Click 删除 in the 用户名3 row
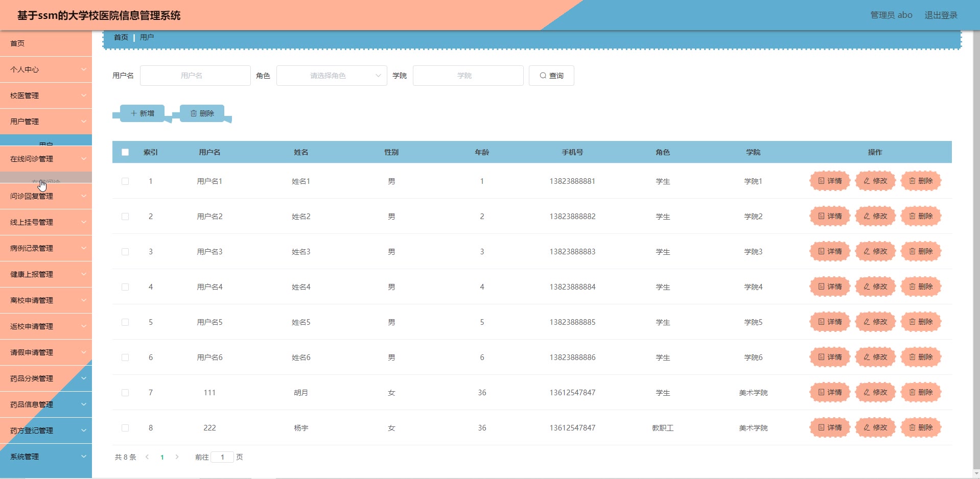This screenshot has width=980, height=479. (921, 251)
